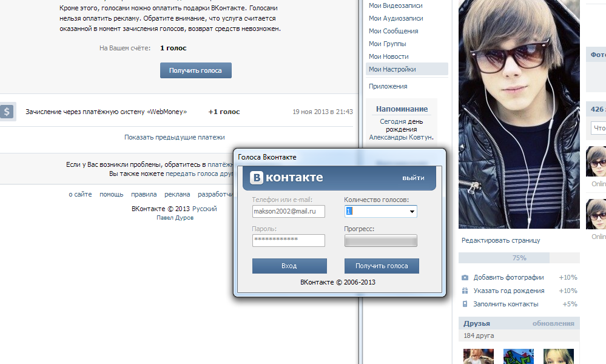Select Мои Группы in the sidebar
606x364 pixels.
point(387,44)
